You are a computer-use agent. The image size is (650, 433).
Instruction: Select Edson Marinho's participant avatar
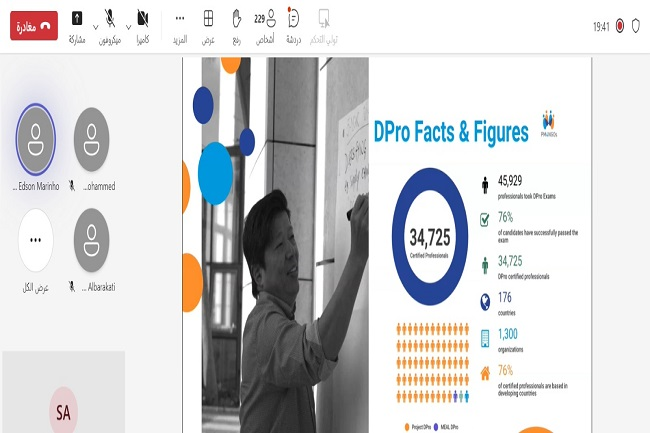point(36,139)
